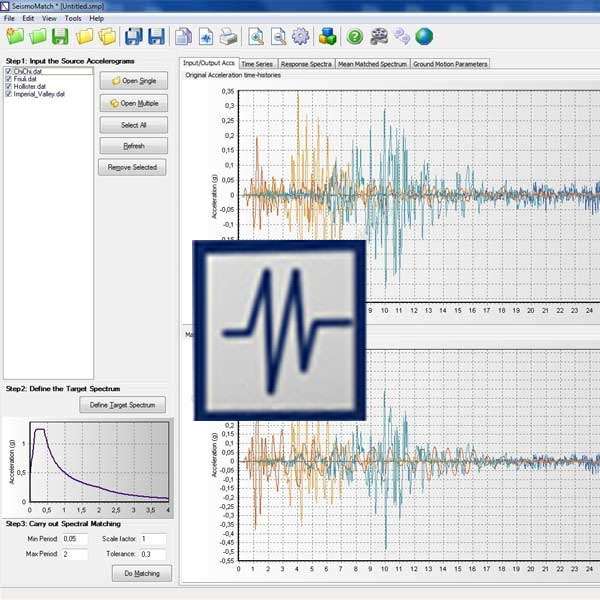Toggle the Hollister.dat checkbox
Viewport: 600px width, 600px height.
tap(8, 86)
